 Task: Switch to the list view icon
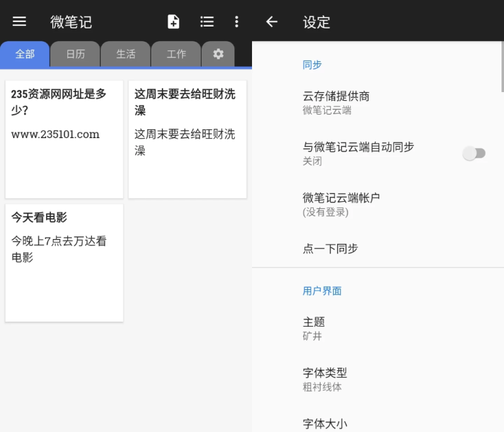pos(207,21)
